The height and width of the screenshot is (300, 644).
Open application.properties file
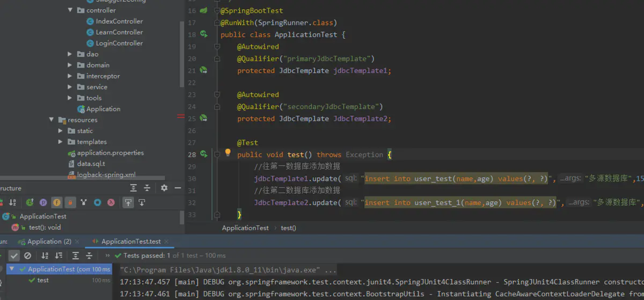coord(110,153)
